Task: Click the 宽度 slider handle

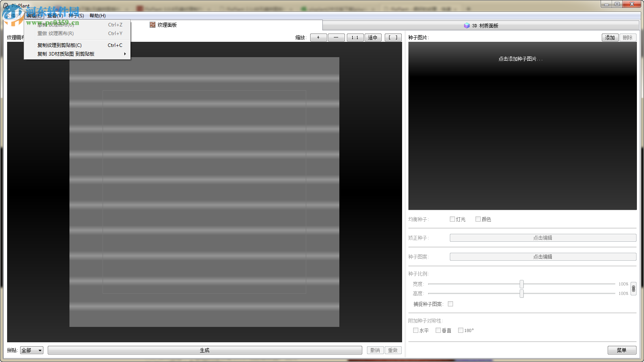Action: click(522, 284)
